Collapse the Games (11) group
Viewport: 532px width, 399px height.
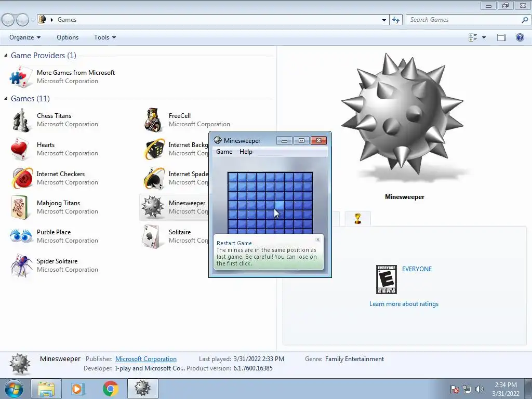[x=6, y=98]
